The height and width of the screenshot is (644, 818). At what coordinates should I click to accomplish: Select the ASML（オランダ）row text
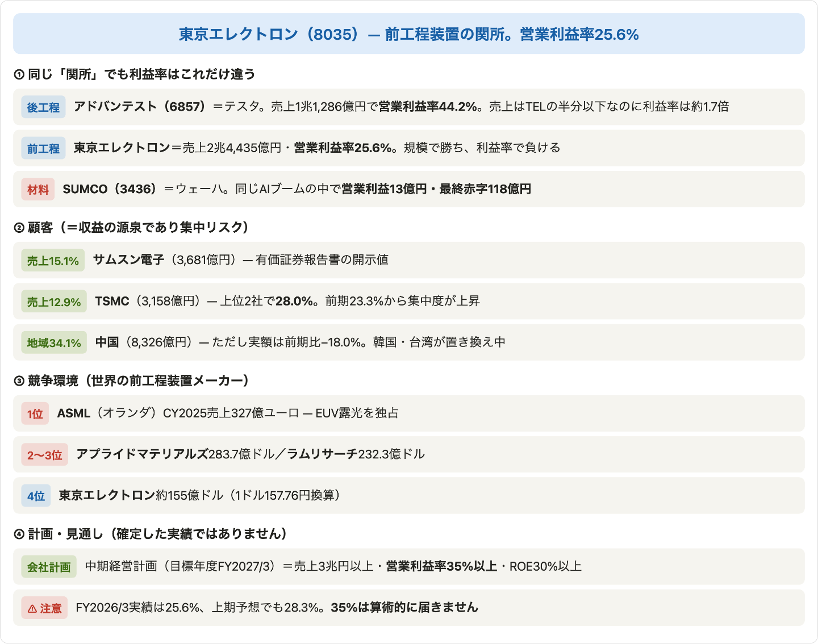pyautogui.click(x=228, y=413)
